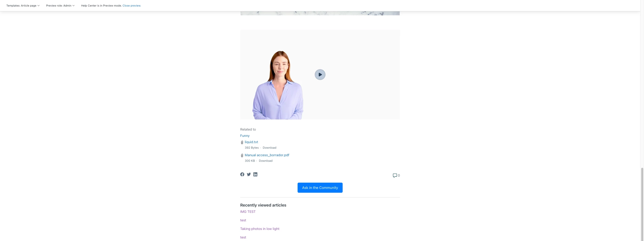Viewport: 644px width, 241px height.
Task: Download the 392 Bytes liquid.txt file
Action: (269, 148)
